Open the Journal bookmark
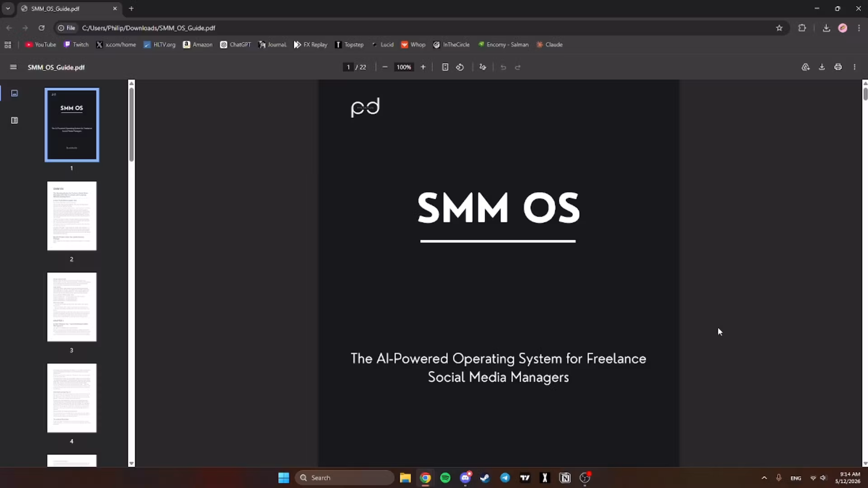Viewport: 868px width, 488px height. coord(272,45)
